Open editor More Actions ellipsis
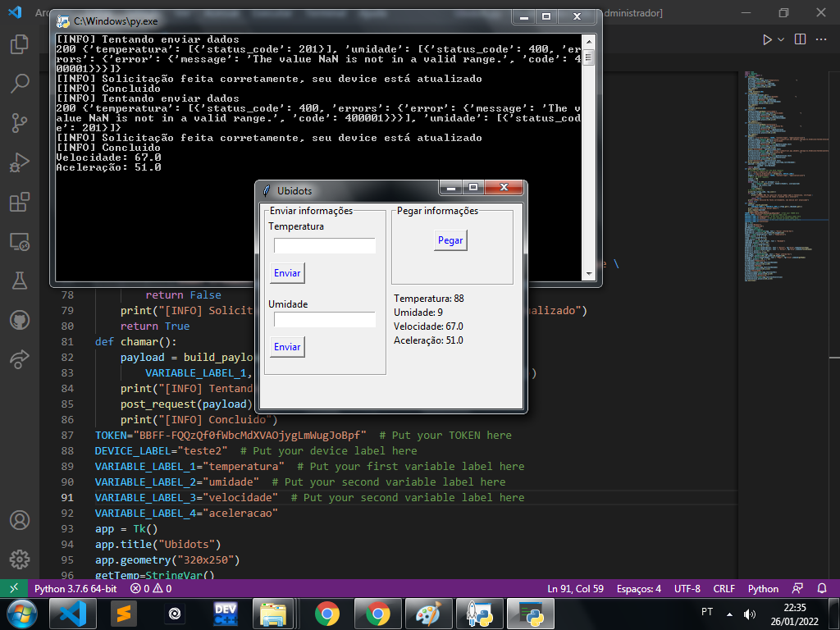Screen dimensions: 840x630 820,39
